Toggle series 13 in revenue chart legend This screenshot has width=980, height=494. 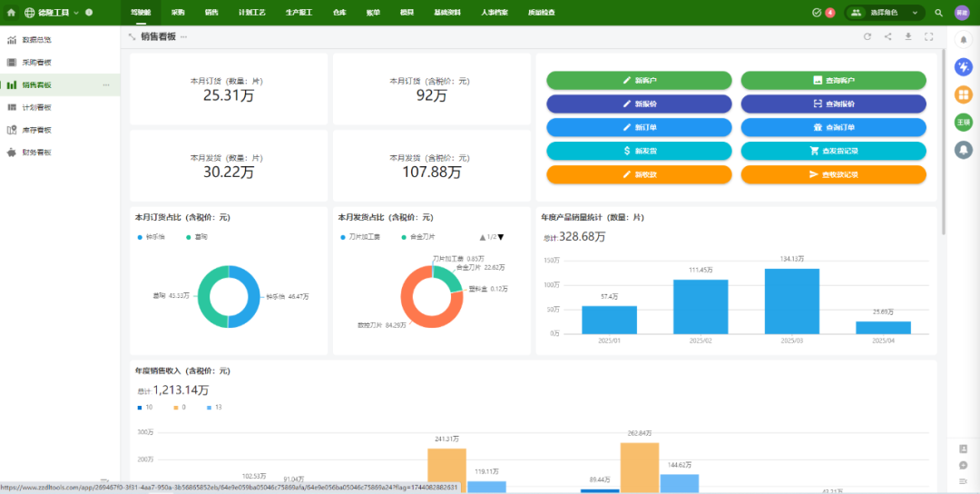213,408
